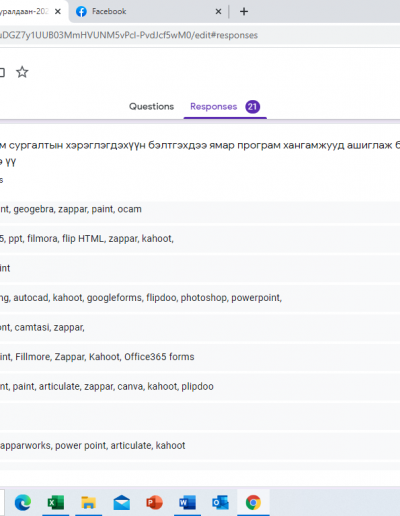The height and width of the screenshot is (516, 400).
Task: Launch PowerPoint from the taskbar
Action: tap(154, 503)
